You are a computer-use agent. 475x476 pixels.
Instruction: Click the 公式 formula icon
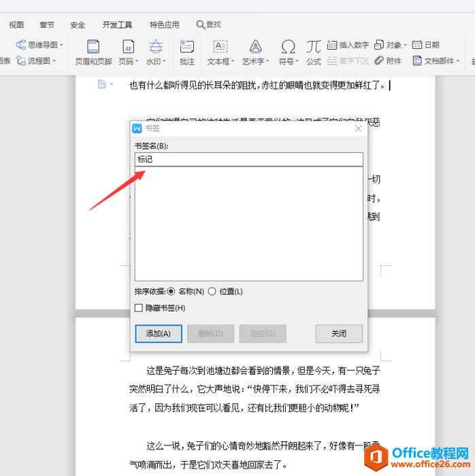314,47
